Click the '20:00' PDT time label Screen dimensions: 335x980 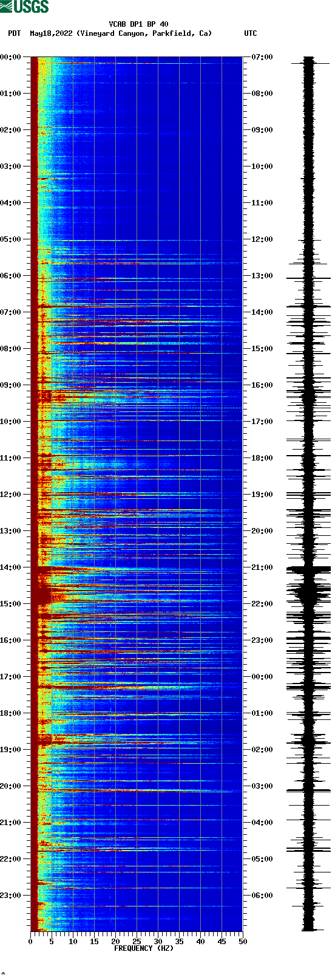pos(11,786)
